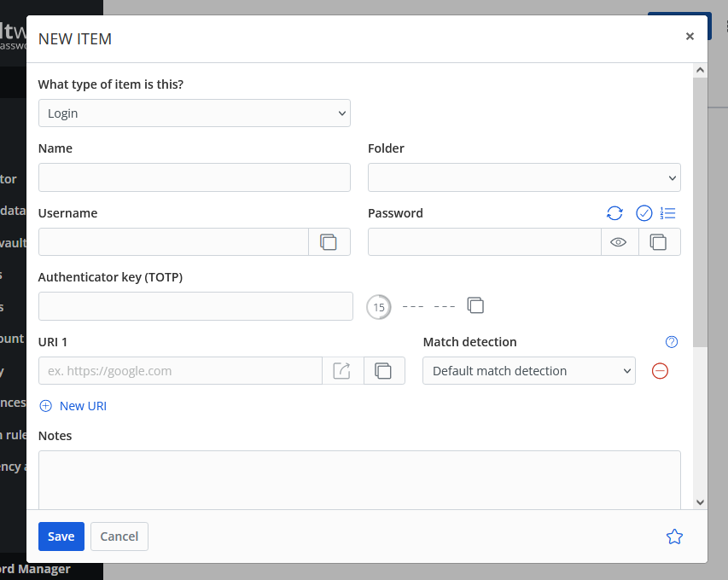728x580 pixels.
Task: Remove URI 1 with red minus icon
Action: [660, 371]
